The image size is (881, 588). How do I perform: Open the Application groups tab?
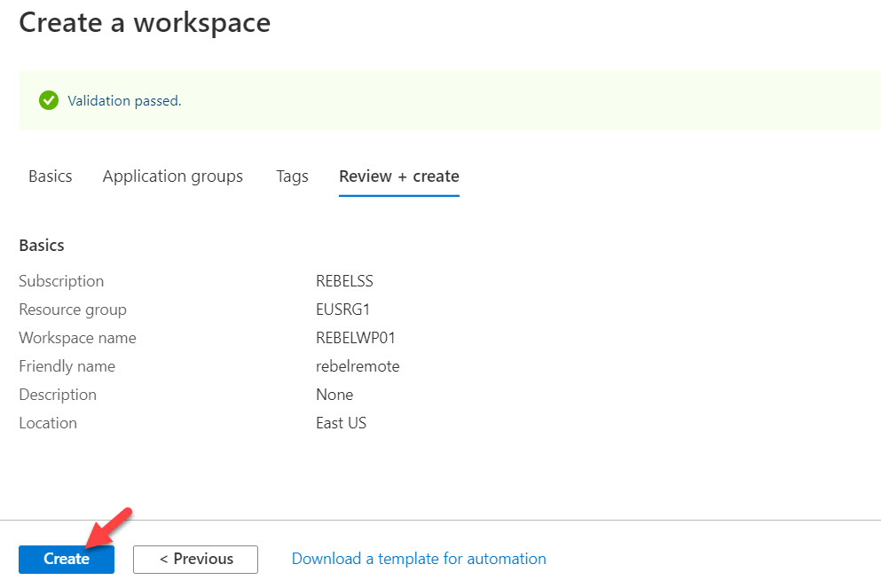(172, 176)
